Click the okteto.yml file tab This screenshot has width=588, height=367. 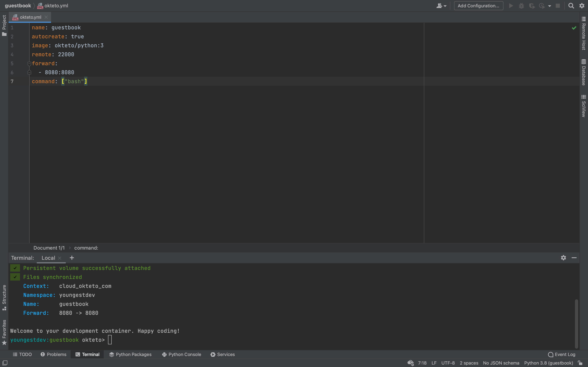[30, 17]
